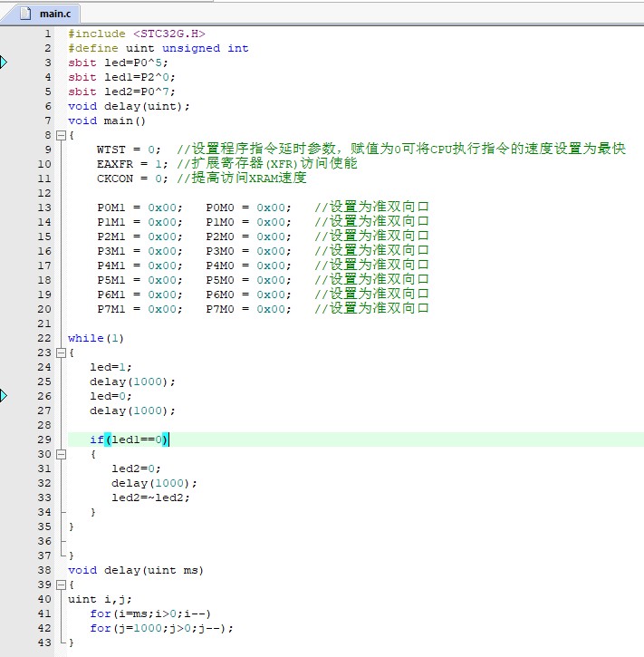Click the 'P7M0 = 0x00;' assignment
The height and width of the screenshot is (657, 644).
click(248, 309)
